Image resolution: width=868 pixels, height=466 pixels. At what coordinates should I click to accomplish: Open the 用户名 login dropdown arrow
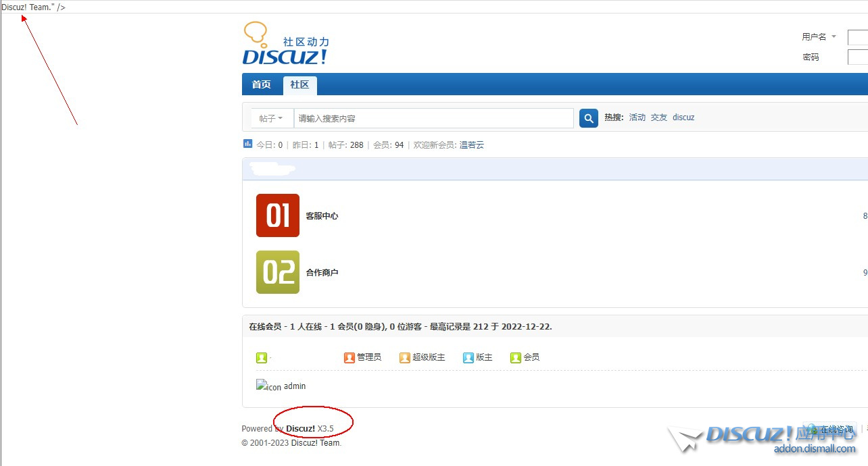tap(834, 37)
